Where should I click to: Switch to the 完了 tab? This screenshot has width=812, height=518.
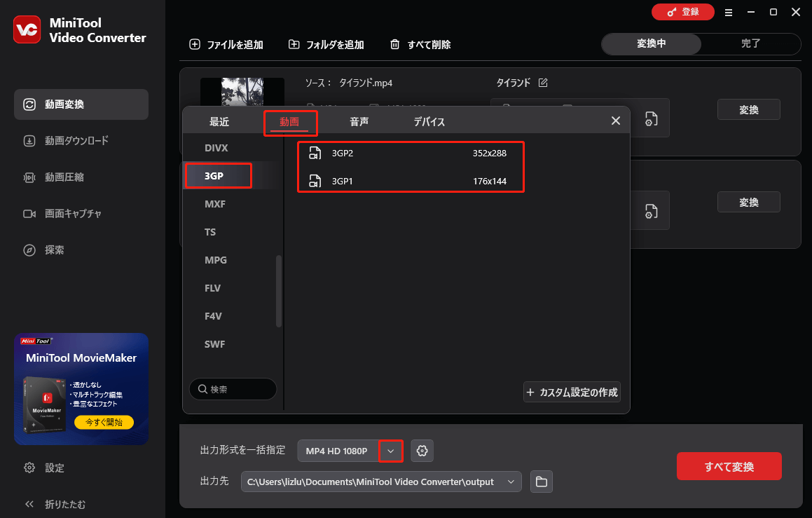pos(751,44)
